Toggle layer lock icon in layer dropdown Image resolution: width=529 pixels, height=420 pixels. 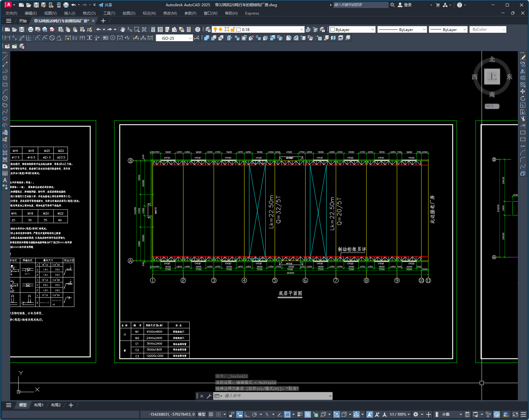[233, 29]
